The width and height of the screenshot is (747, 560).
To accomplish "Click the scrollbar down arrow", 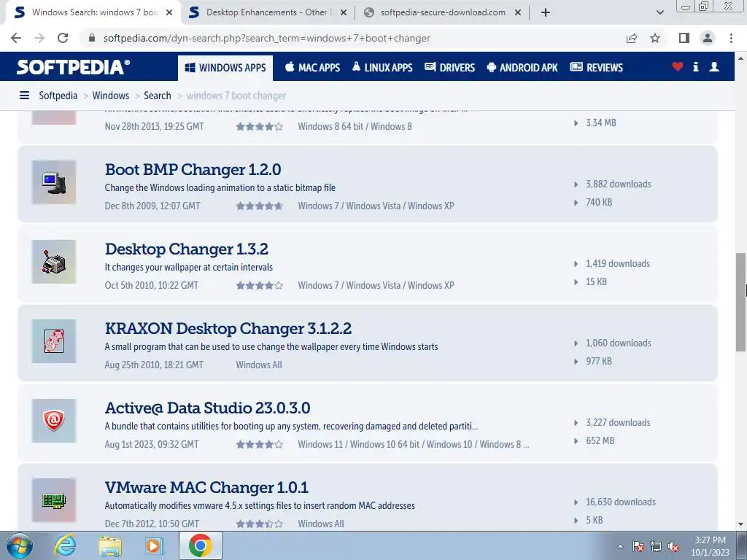I will coord(740,524).
